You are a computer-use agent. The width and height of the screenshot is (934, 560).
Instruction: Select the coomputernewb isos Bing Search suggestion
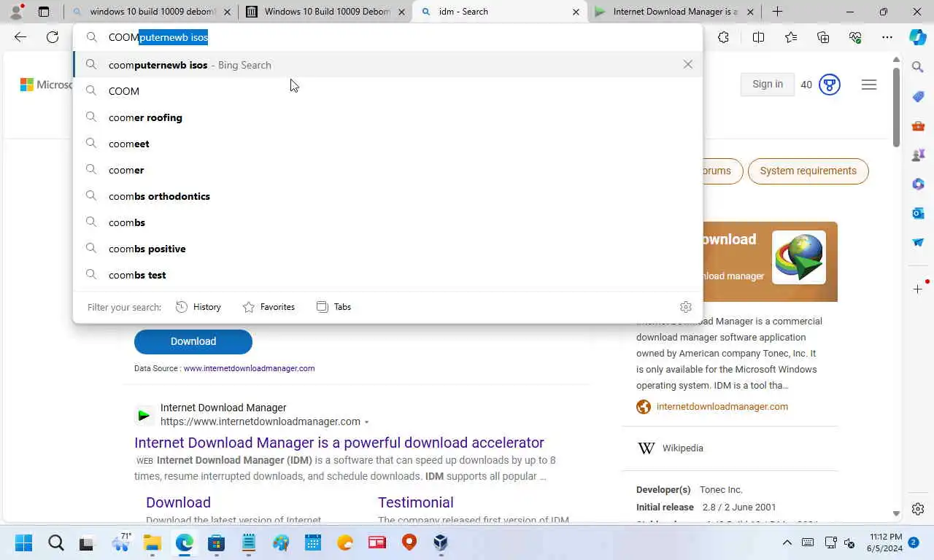click(x=387, y=65)
